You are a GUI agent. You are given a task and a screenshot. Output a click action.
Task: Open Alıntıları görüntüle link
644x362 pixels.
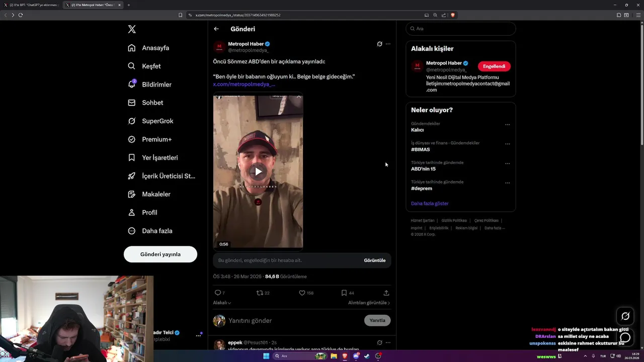point(369,303)
